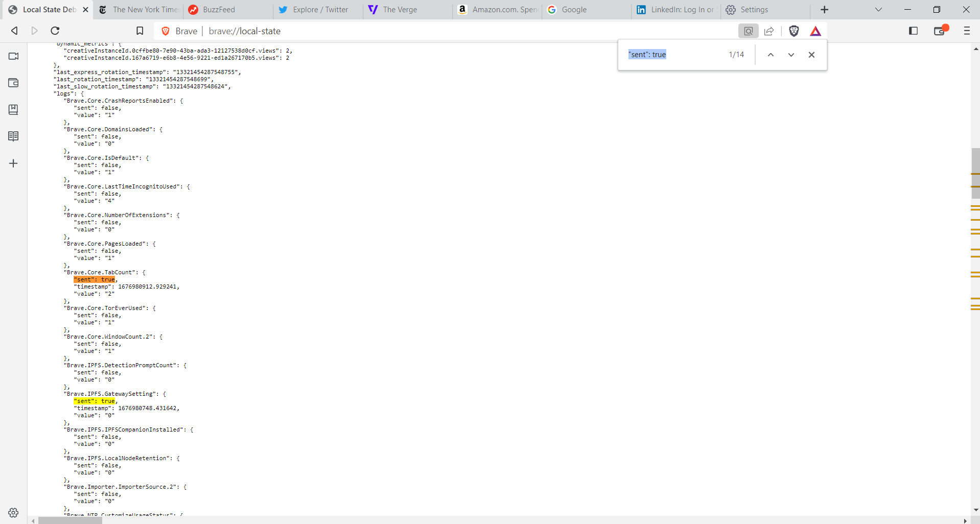Viewport: 980px width, 524px height.
Task: Go back using the back arrow
Action: click(14, 31)
